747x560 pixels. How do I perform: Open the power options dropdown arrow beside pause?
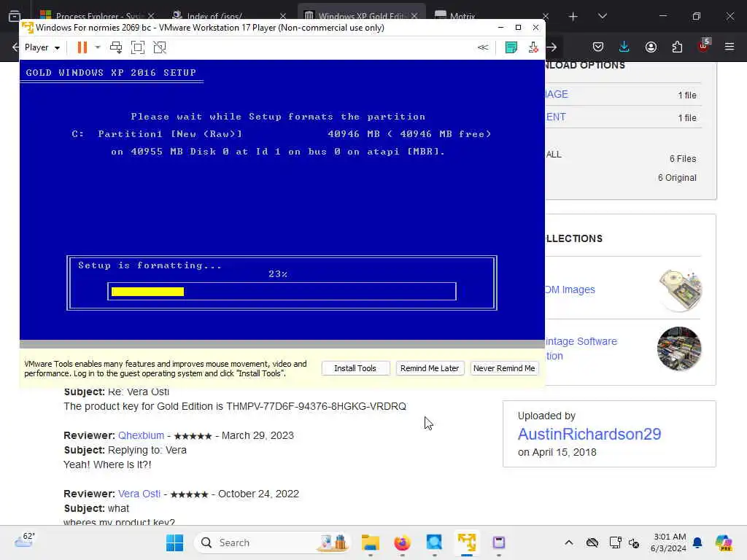click(98, 47)
